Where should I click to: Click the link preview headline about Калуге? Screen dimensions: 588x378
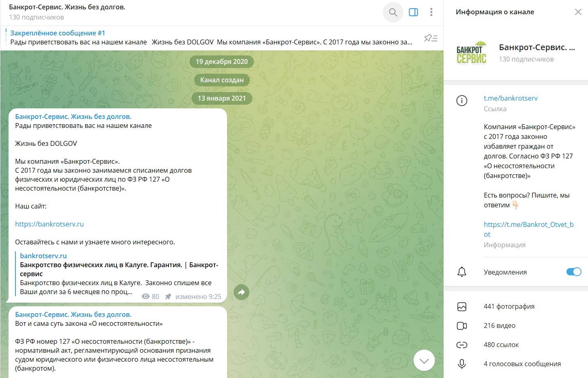(119, 269)
